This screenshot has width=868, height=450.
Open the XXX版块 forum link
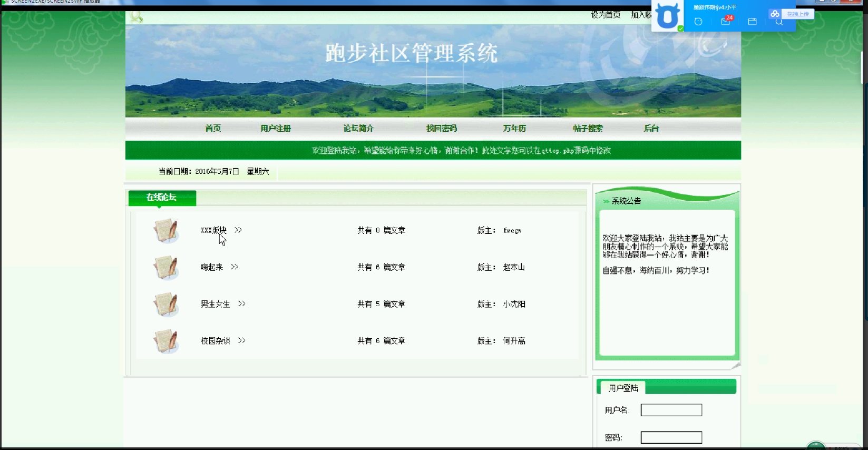[213, 230]
